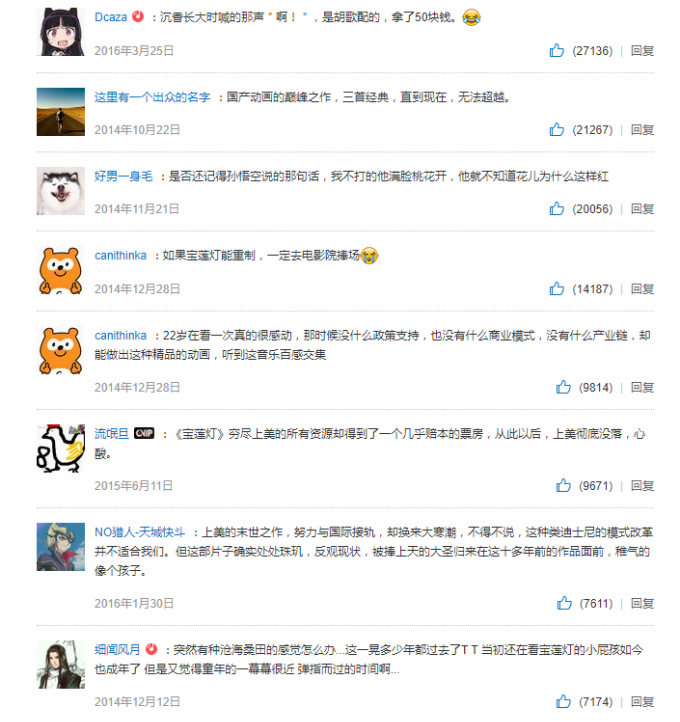This screenshot has width=680, height=722.
Task: Click the husky dog avatar
Action: 61,191
